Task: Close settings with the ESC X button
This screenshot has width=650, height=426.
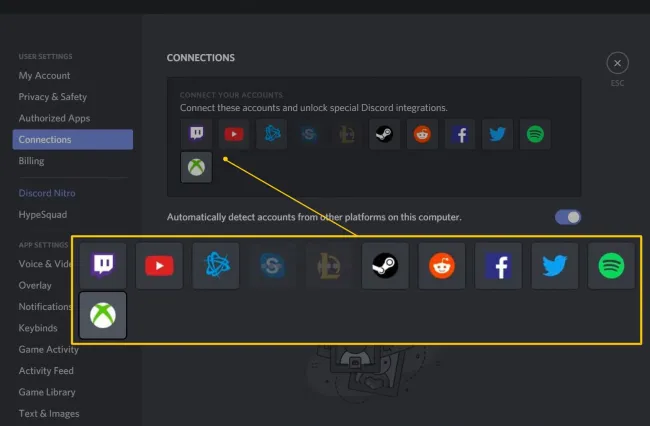Action: [x=617, y=63]
